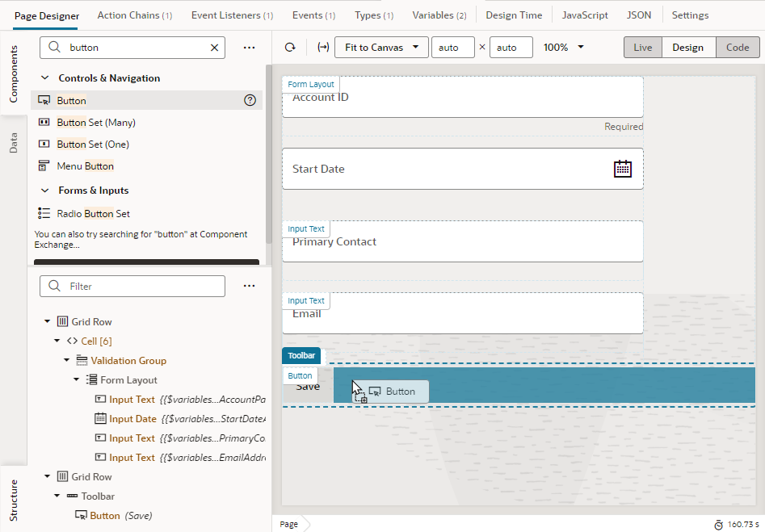
Task: Click the fit width arrows icon
Action: point(323,48)
